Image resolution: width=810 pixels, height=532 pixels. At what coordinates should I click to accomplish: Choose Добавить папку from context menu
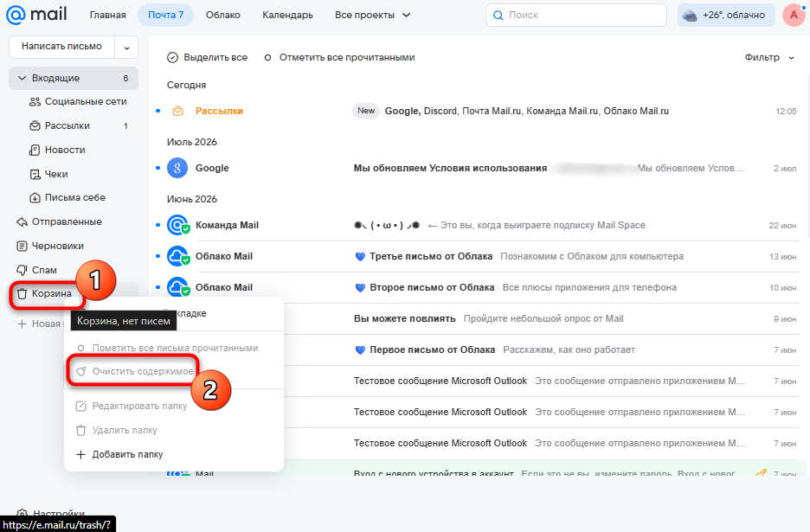coord(174,454)
